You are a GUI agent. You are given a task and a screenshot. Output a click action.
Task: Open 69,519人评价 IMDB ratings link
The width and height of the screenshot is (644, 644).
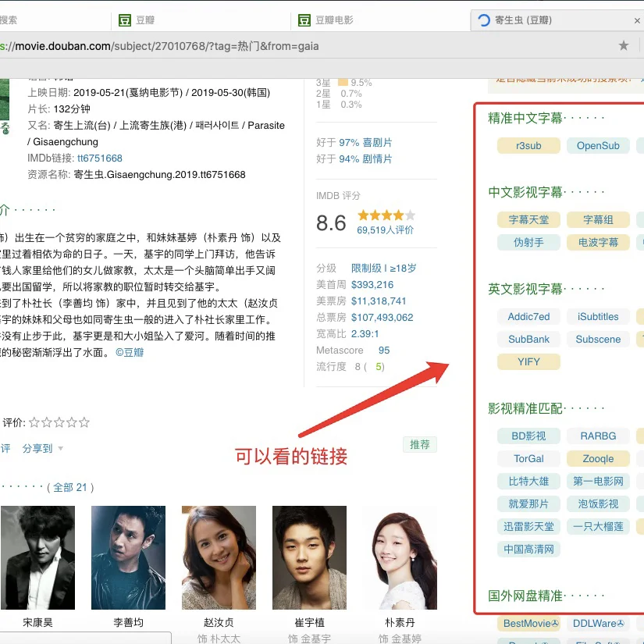(386, 230)
